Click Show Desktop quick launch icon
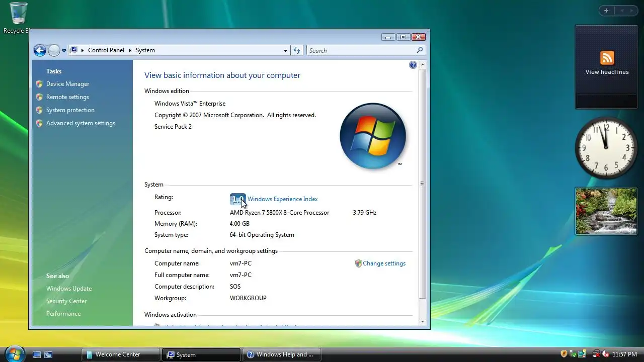Viewport: 644px width, 362px height. 37,354
